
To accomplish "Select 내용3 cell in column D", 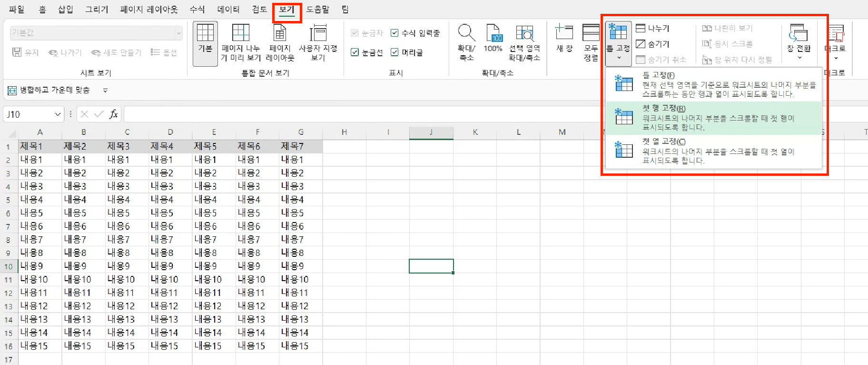I will click(170, 186).
